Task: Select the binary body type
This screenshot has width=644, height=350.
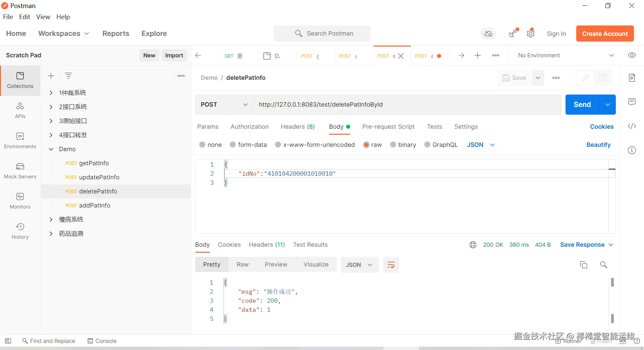Action: (x=393, y=145)
